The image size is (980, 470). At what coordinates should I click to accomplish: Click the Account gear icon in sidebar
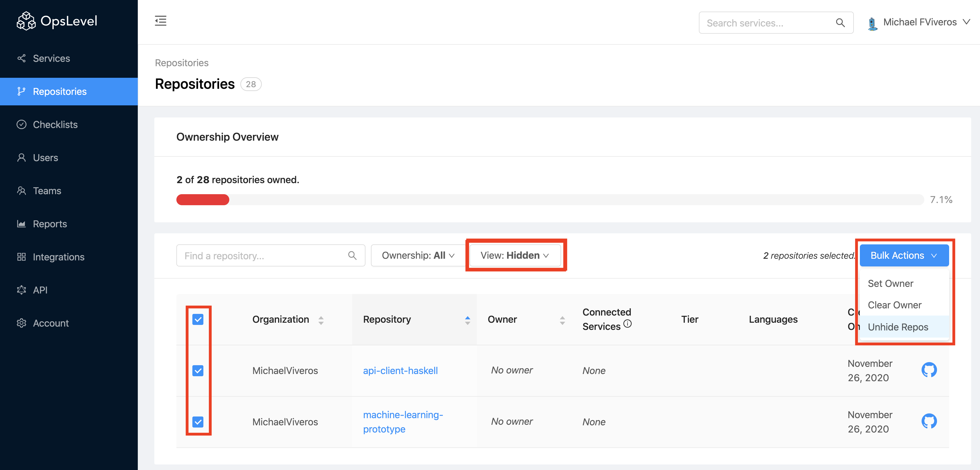pyautogui.click(x=21, y=323)
